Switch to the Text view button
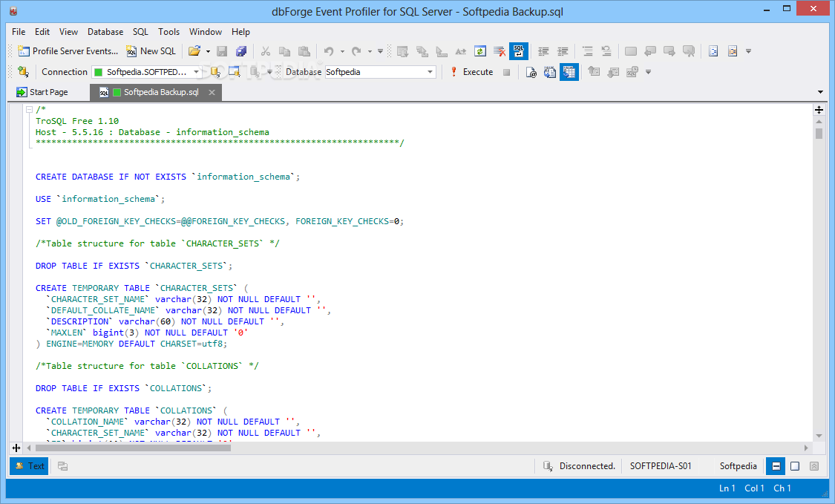 pos(29,466)
